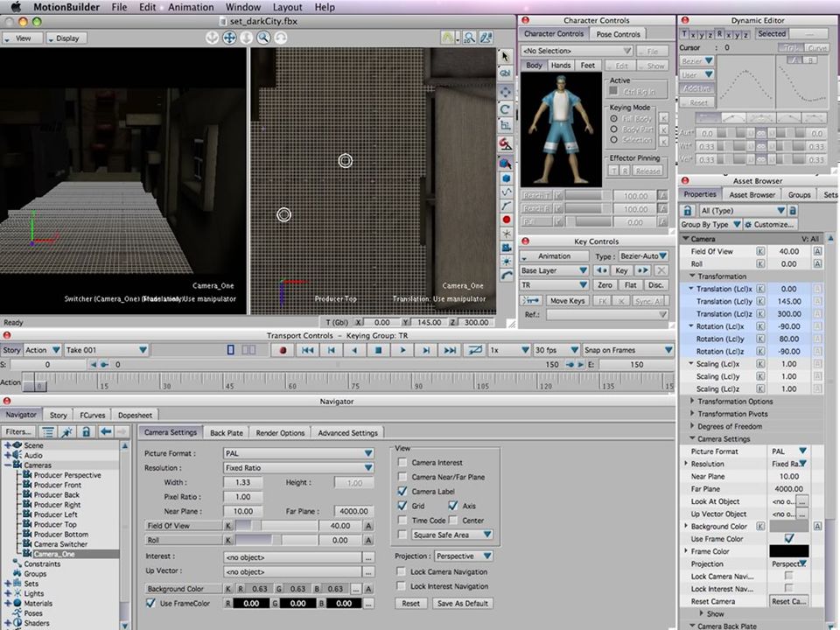Open the MotionBuilder application menu
This screenshot has width=840, height=630.
[x=66, y=7]
